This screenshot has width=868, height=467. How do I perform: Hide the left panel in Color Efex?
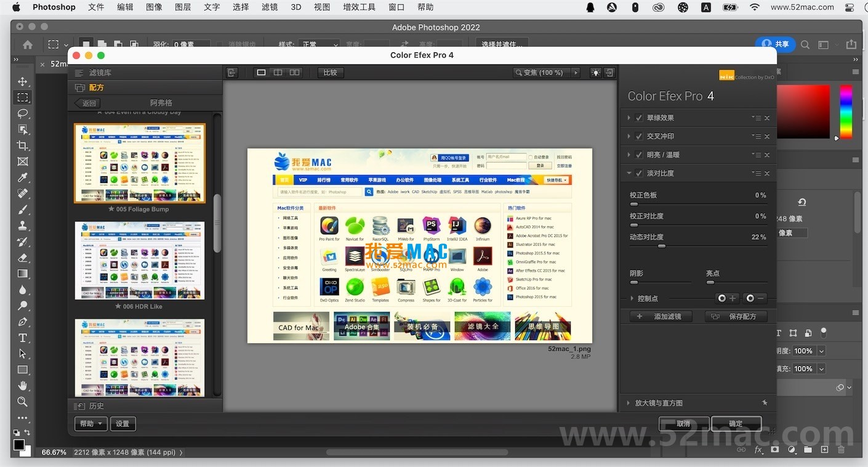tap(232, 73)
